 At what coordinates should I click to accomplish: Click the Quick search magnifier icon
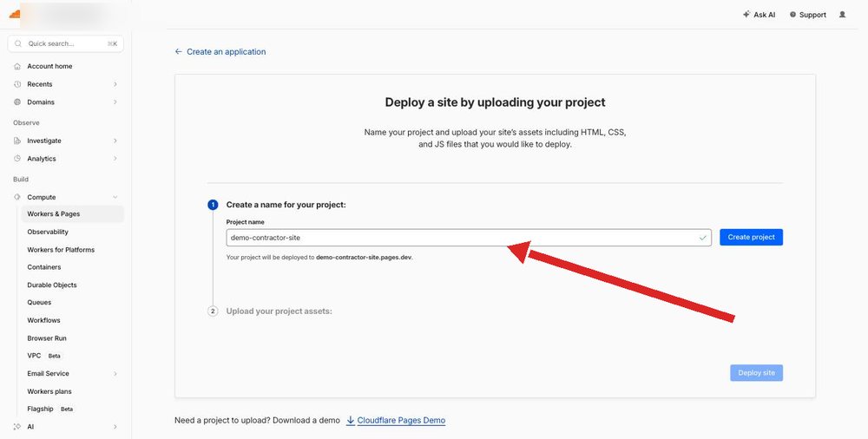[x=18, y=43]
